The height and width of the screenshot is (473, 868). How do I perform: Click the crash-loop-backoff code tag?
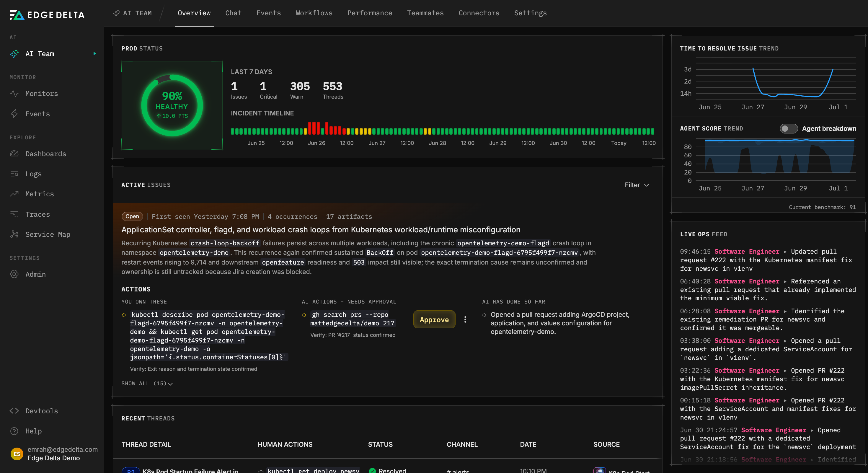[225, 243]
